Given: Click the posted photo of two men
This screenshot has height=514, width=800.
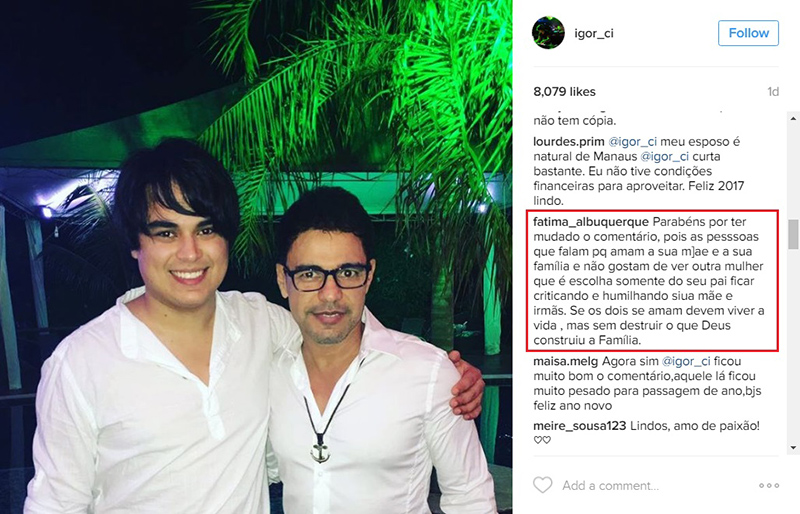Looking at the screenshot, I should click(256, 257).
